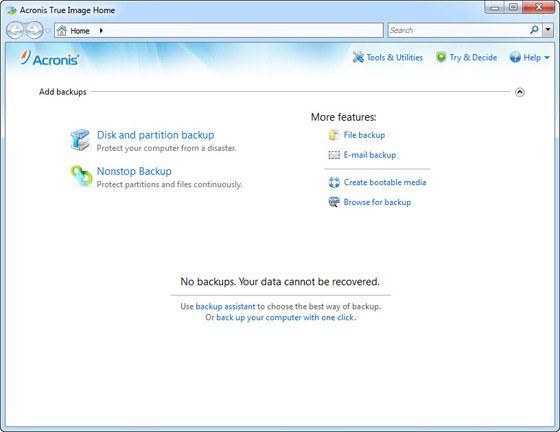Click the app icon in the title bar
Image resolution: width=560 pixels, height=432 pixels.
(11, 10)
